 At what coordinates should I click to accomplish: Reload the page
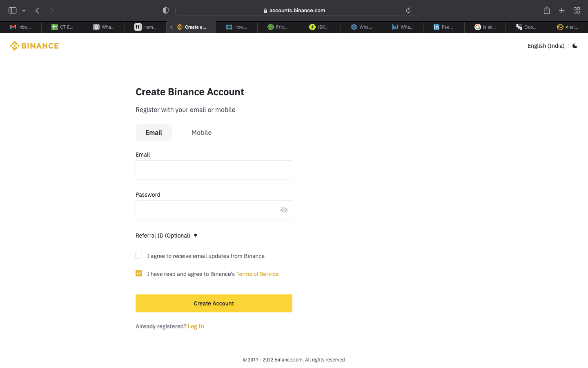click(408, 11)
